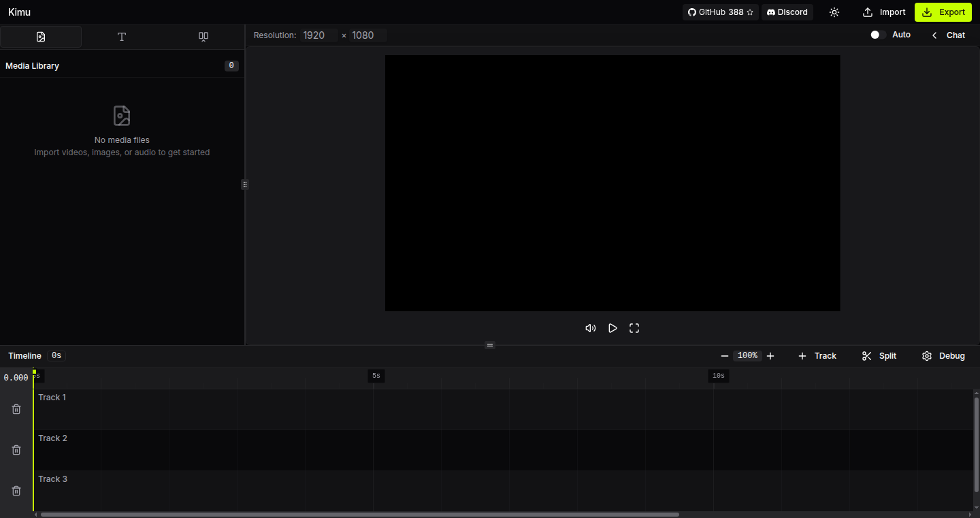980x518 pixels.
Task: Click the Media Library heading
Action: (x=32, y=66)
